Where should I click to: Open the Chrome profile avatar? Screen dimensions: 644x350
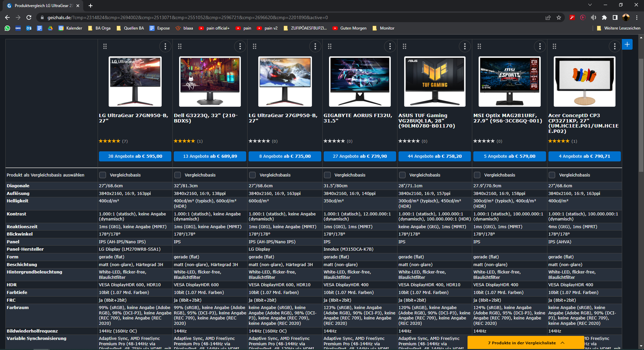click(626, 17)
